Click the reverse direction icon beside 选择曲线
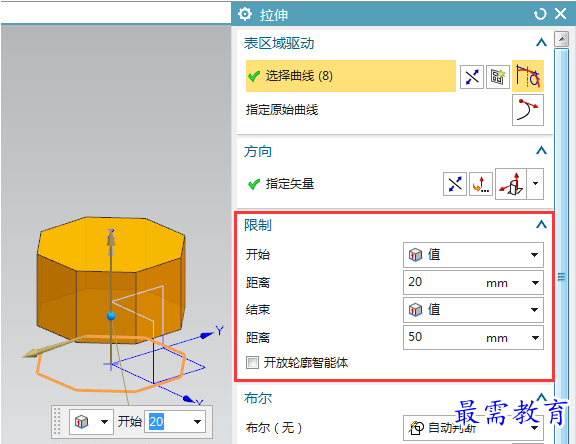 pyautogui.click(x=472, y=77)
